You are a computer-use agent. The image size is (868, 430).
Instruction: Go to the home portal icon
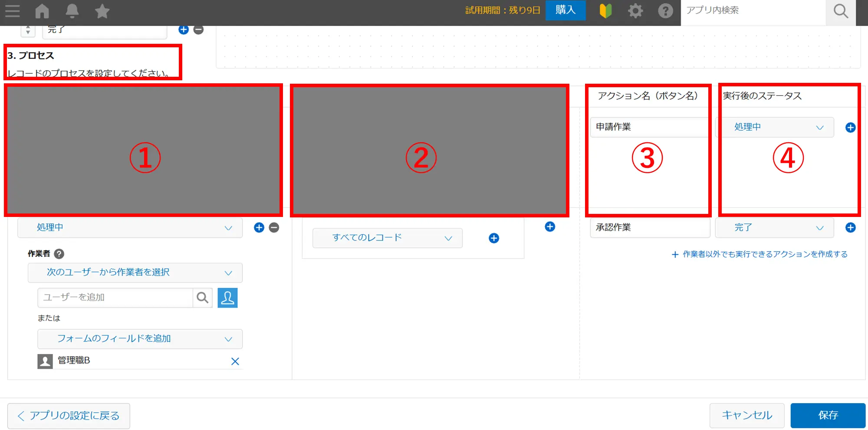pos(42,11)
